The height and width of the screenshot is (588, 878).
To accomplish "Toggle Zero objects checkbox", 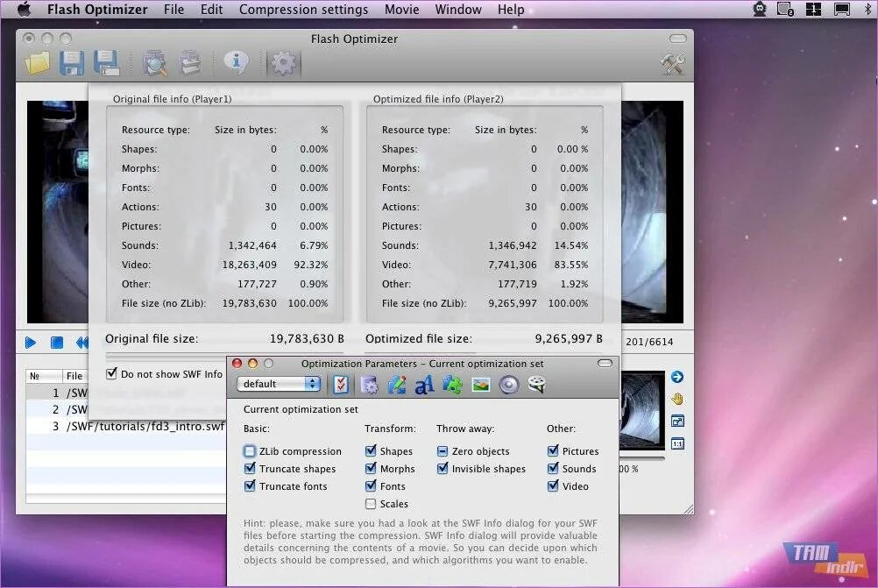I will click(443, 450).
